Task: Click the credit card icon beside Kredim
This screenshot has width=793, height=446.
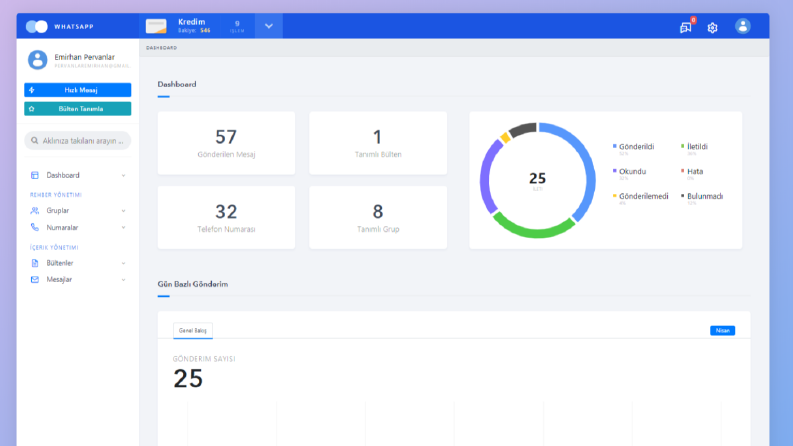Action: 156,26
